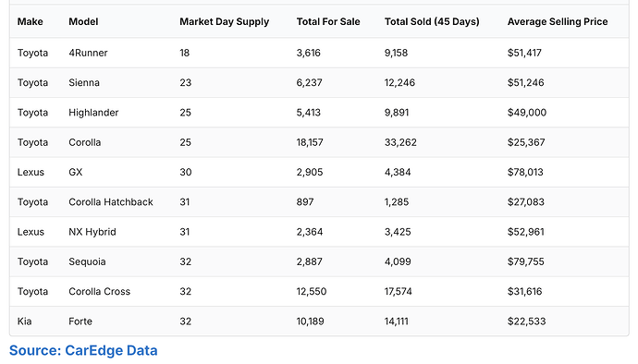Click the Lexus GX model cell

coord(76,172)
